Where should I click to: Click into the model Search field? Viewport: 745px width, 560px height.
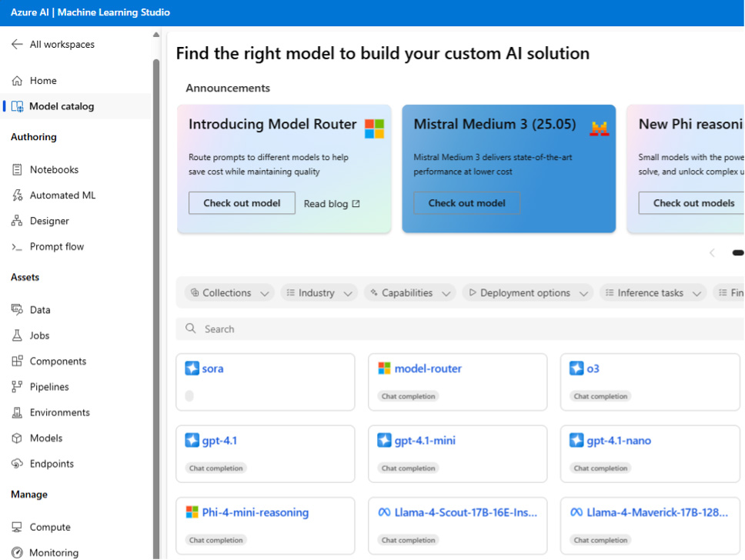(x=460, y=328)
